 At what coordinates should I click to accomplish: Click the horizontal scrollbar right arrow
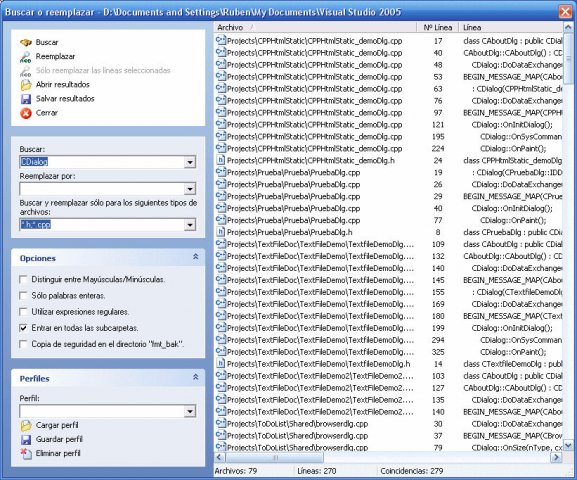(556, 458)
